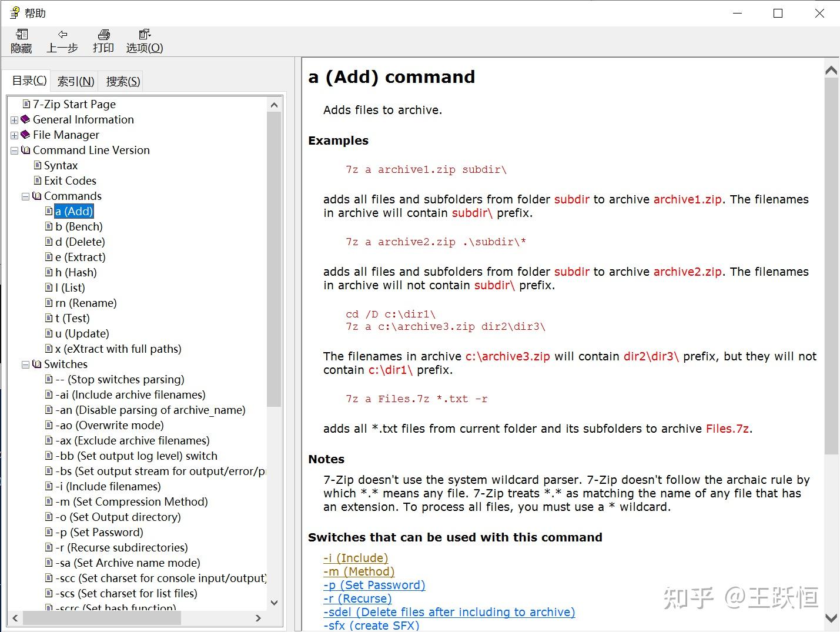Viewport: 840px width, 632px height.
Task: Click the content pane scroll down arrow
Action: click(x=831, y=618)
